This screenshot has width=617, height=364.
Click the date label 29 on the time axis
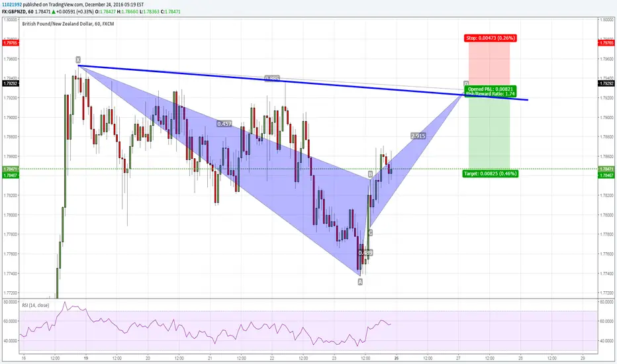[583, 359]
